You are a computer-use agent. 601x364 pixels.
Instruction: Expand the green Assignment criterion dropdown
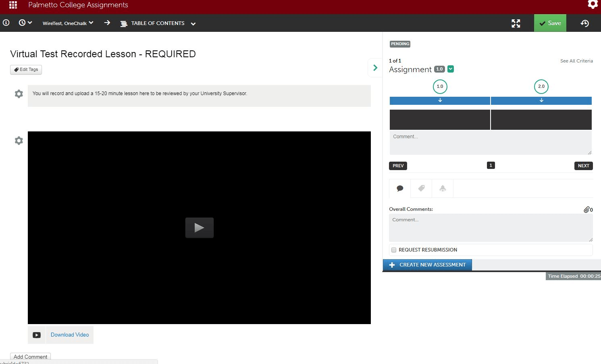451,69
